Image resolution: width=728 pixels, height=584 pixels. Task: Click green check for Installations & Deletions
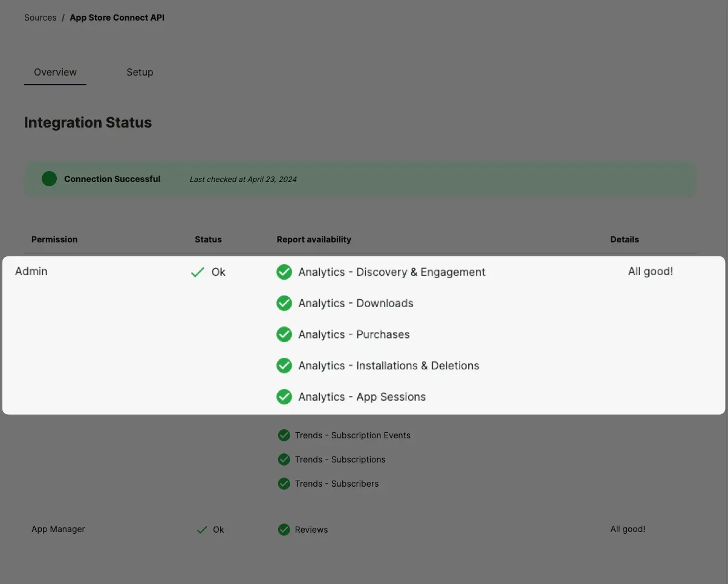(x=284, y=366)
